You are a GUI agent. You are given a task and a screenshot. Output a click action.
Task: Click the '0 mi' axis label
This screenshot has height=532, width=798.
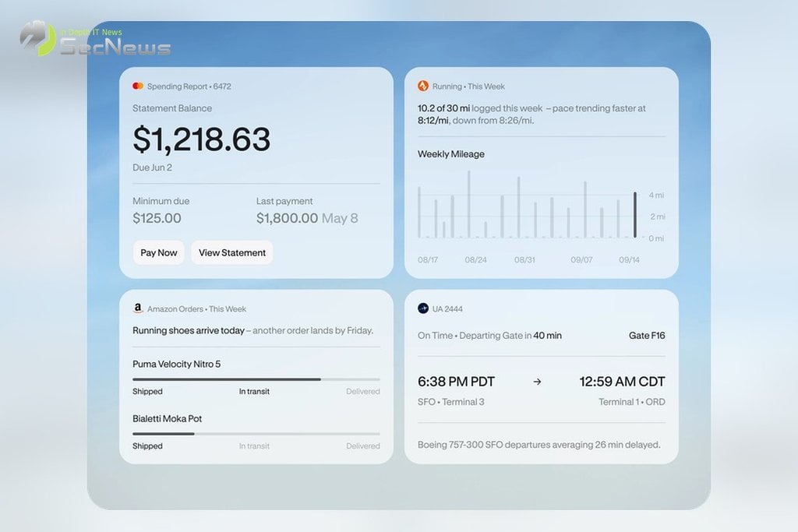[656, 238]
